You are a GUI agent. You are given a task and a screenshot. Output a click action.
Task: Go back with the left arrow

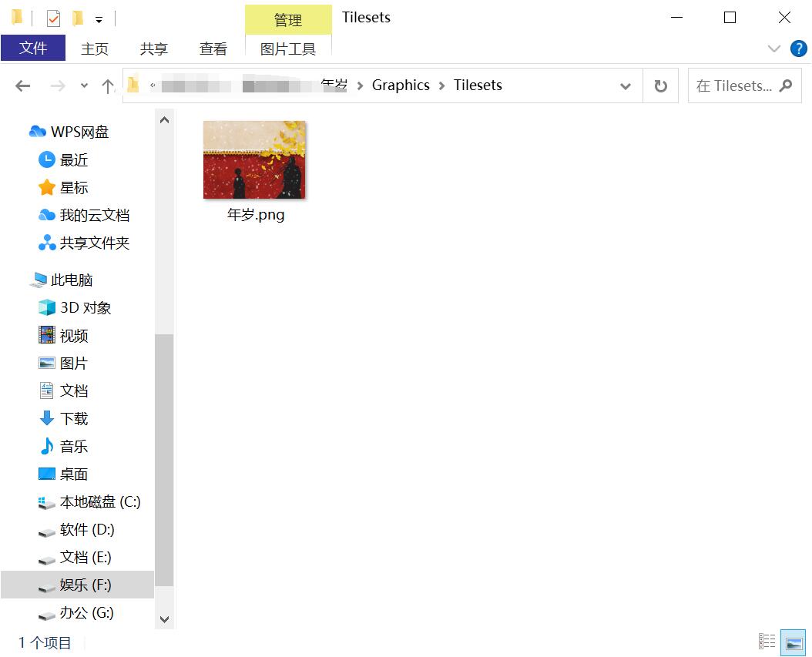tap(23, 85)
